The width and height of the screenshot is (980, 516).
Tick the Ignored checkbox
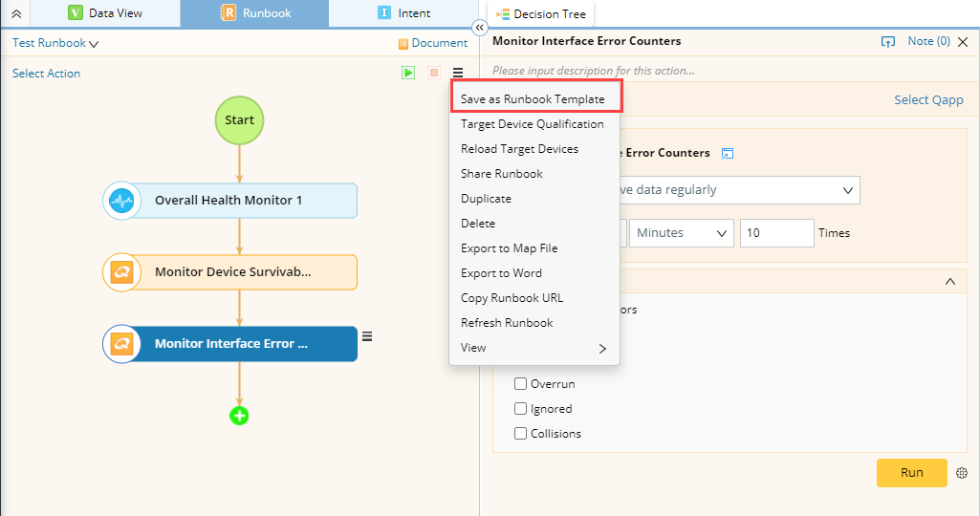(521, 409)
